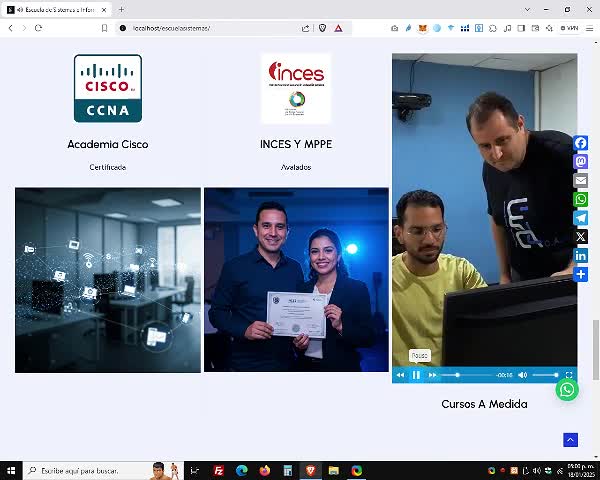Image resolution: width=600 pixels, height=480 pixels.
Task: Close the Escuela de Sistemas tab
Action: 104,10
